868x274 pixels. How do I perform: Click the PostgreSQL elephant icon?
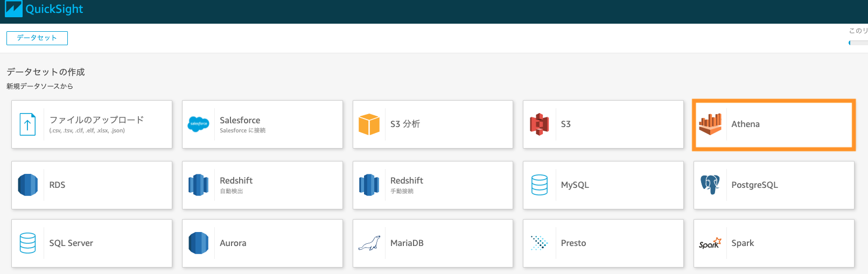pyautogui.click(x=710, y=185)
